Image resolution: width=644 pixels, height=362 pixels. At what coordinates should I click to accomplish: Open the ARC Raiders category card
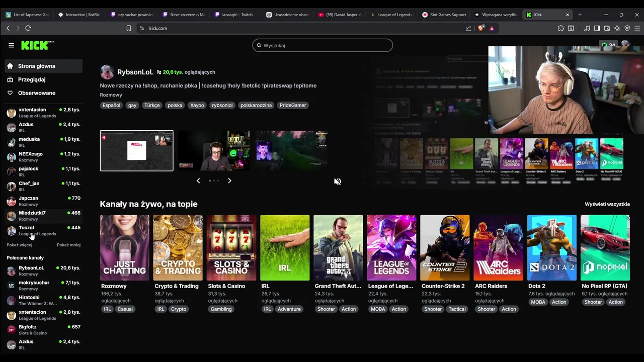pos(498,247)
